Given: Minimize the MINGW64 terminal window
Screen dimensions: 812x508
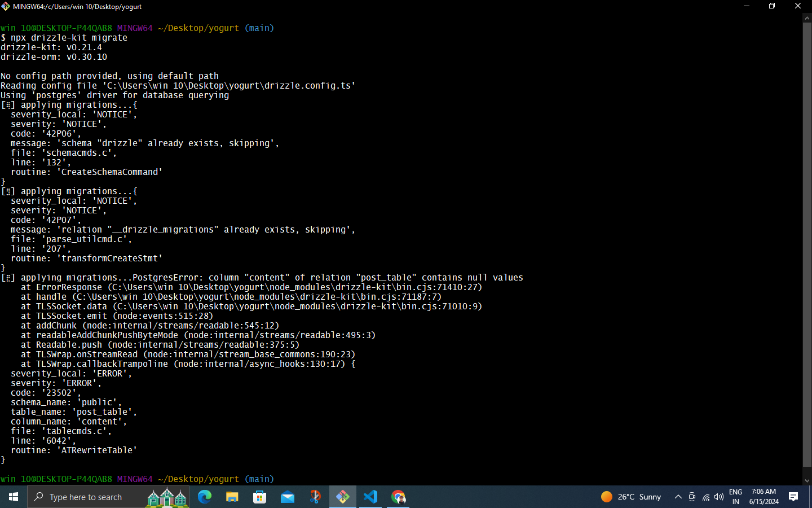Looking at the screenshot, I should [747, 6].
